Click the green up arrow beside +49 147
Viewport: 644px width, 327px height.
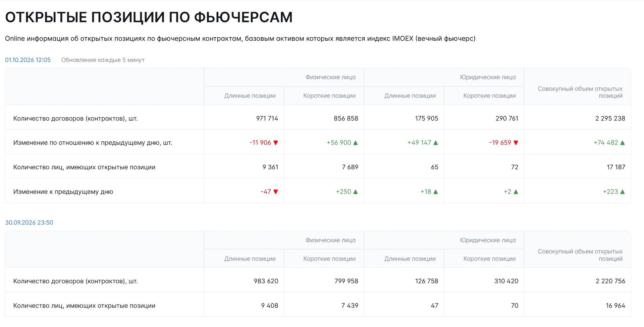(436, 143)
